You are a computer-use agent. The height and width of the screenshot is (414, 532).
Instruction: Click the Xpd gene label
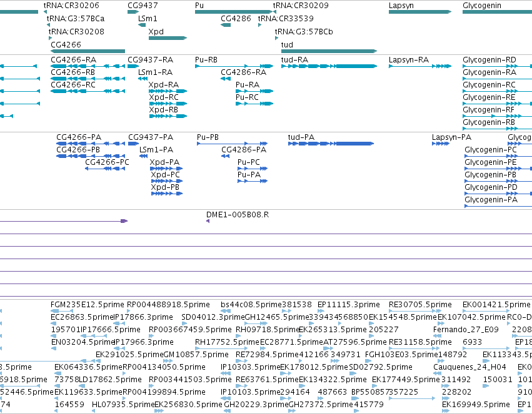pos(156,31)
